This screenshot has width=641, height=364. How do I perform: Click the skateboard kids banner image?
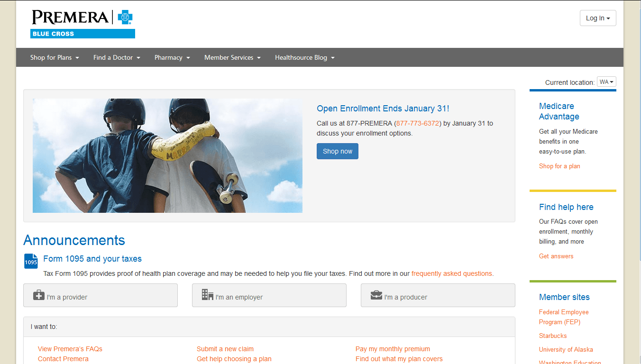(x=167, y=155)
